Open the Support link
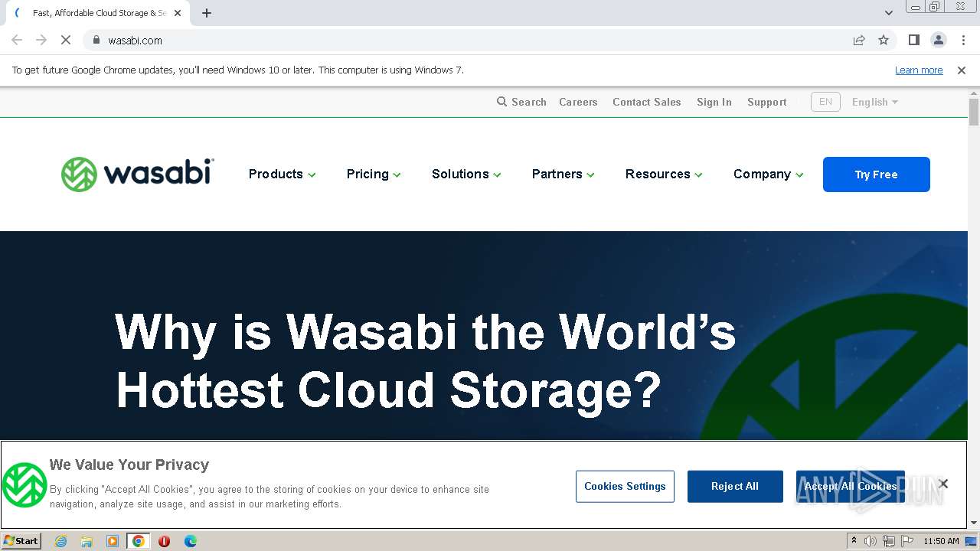Image resolution: width=980 pixels, height=551 pixels. tap(767, 102)
